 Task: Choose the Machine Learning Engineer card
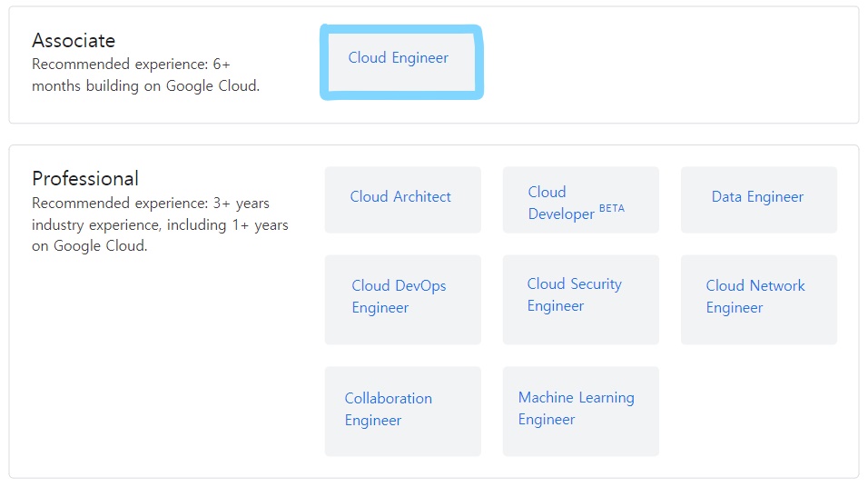pos(581,411)
